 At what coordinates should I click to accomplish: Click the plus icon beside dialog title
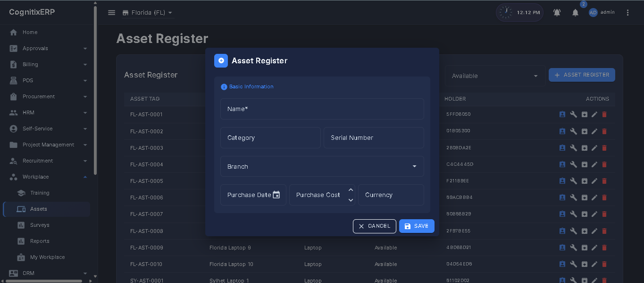pyautogui.click(x=221, y=60)
